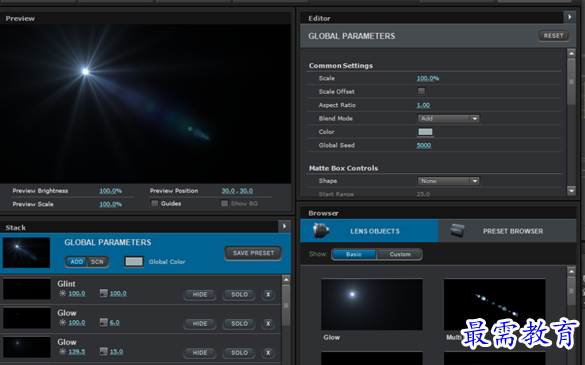Screen dimensions: 585x365
Task: Toggle the Guides checkbox
Action: click(154, 203)
